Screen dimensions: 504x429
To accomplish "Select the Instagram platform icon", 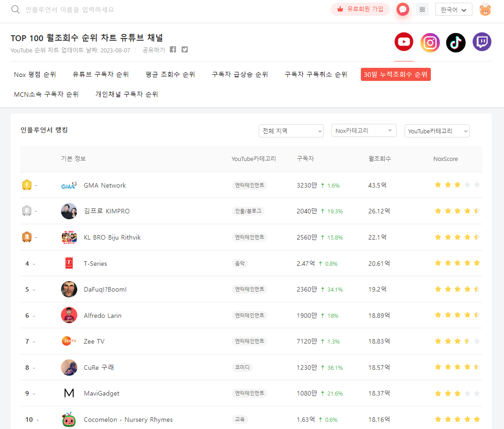I will click(x=430, y=42).
